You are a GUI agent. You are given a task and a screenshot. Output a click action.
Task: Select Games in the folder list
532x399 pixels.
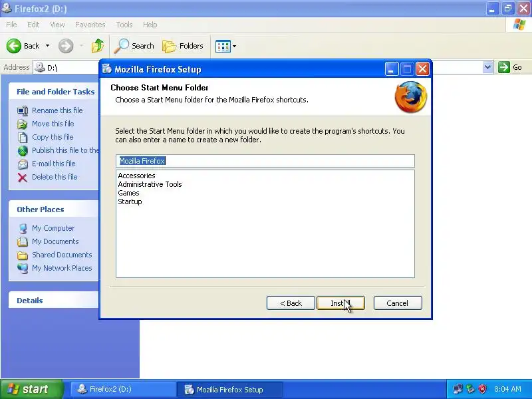pos(128,193)
